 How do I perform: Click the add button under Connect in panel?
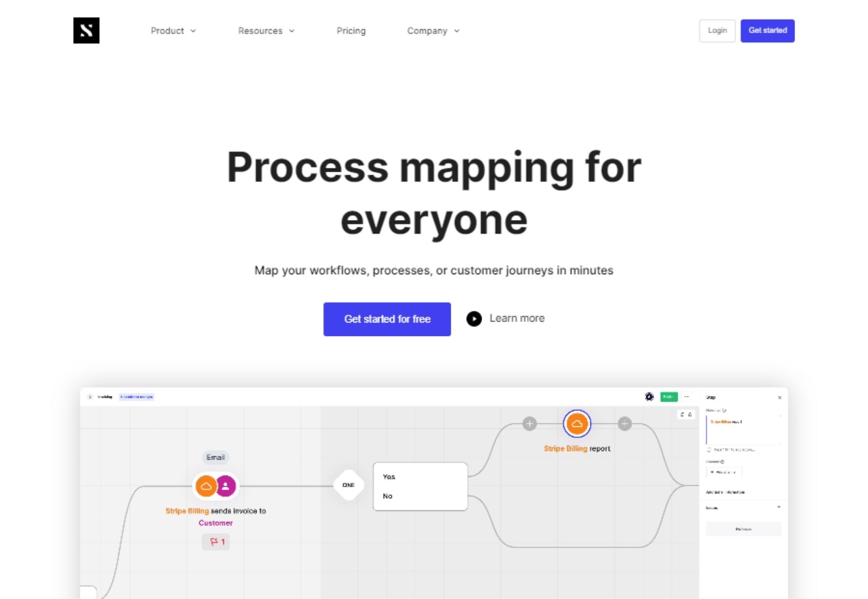[723, 472]
